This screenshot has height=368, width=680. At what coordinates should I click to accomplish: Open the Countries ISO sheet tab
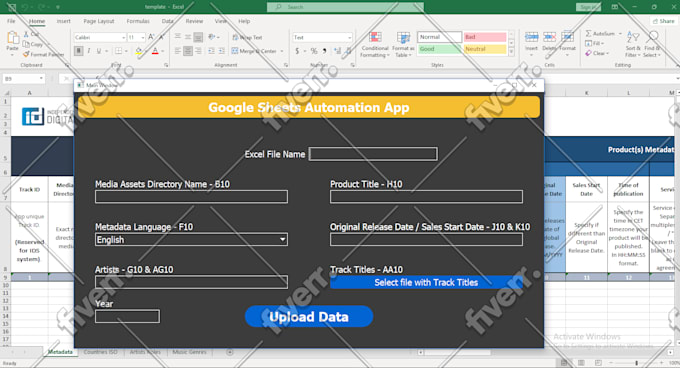(100, 352)
